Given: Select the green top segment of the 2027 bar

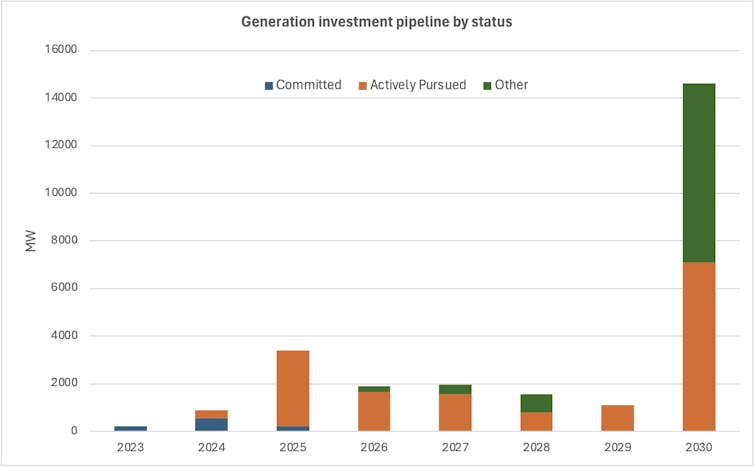Looking at the screenshot, I should (455, 389).
